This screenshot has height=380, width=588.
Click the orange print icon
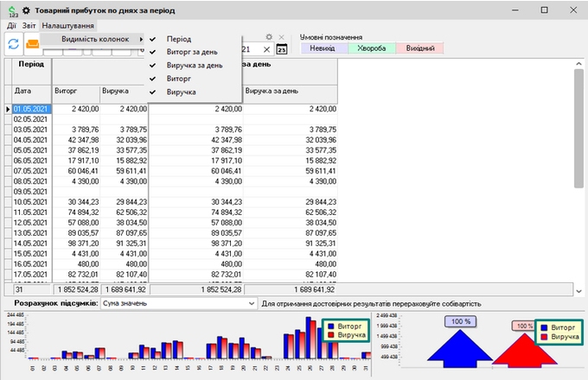(32, 43)
